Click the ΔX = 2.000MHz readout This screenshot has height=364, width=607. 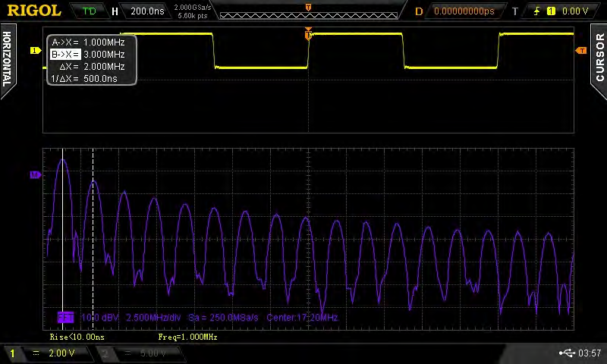pos(92,67)
